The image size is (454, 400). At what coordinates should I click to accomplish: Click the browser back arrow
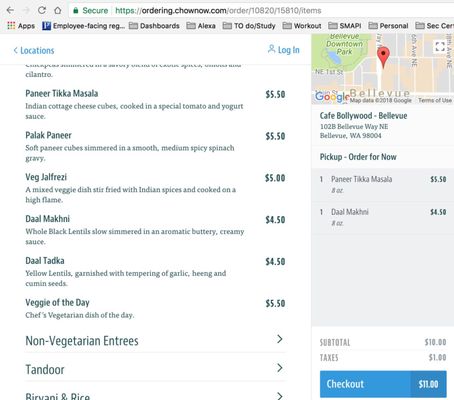(x=10, y=10)
